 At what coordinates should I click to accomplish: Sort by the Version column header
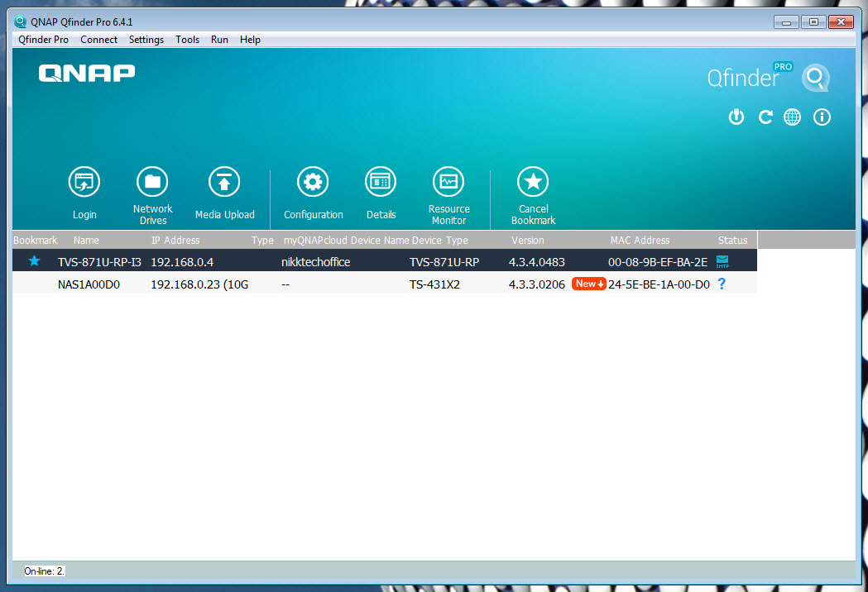tap(527, 240)
